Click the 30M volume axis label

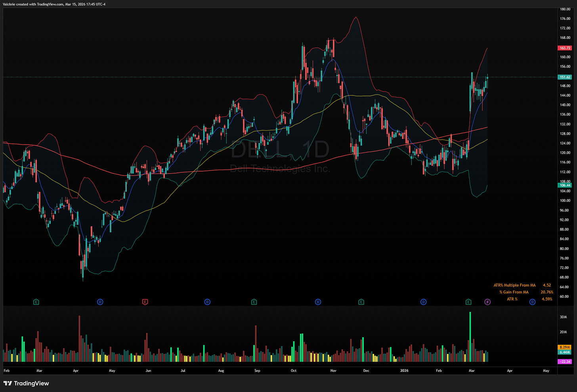click(x=563, y=317)
